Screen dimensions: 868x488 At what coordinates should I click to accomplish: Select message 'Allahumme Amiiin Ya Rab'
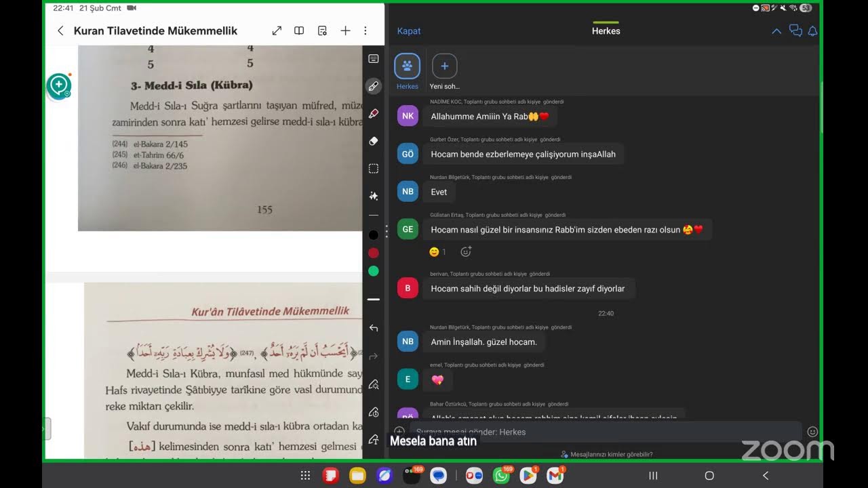point(490,117)
